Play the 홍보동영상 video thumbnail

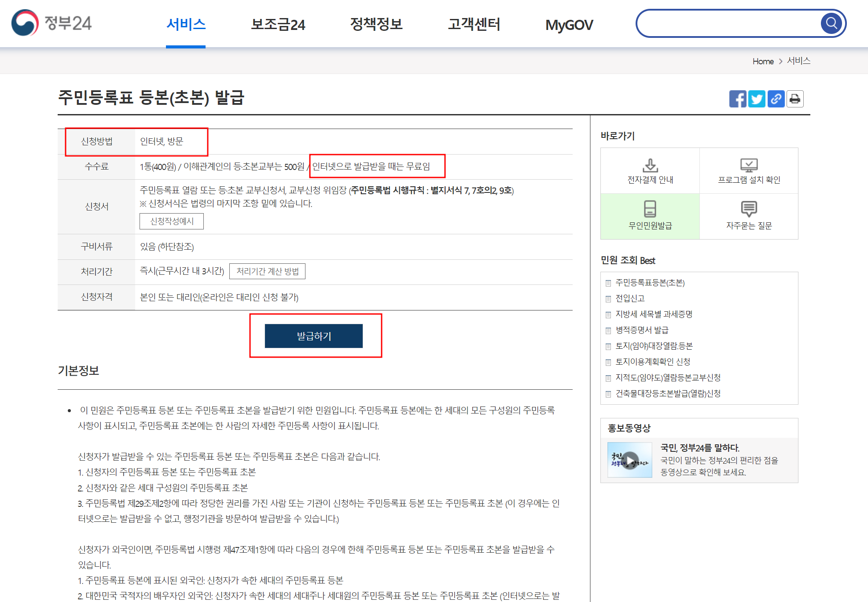630,460
